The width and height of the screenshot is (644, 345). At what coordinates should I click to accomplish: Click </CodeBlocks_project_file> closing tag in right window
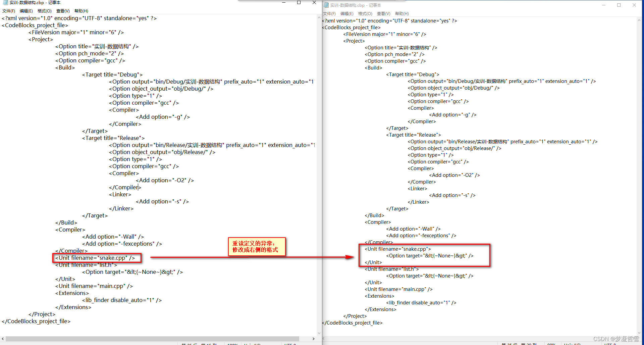352,323
